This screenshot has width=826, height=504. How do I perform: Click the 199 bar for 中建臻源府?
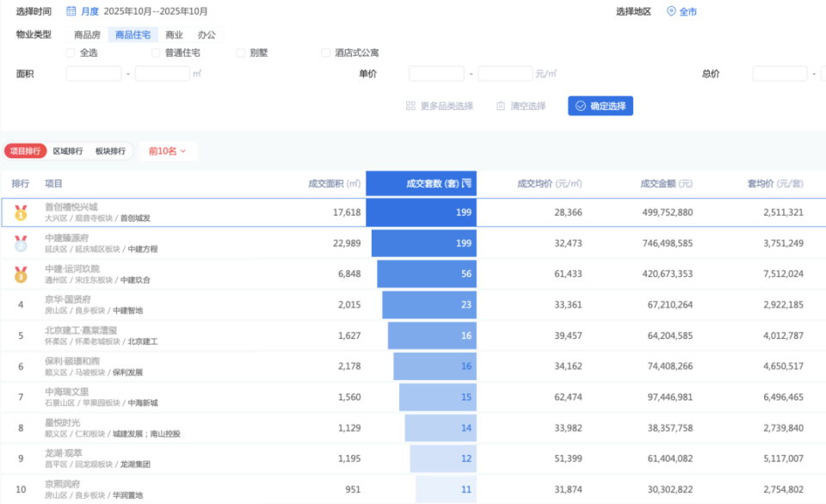tap(423, 243)
